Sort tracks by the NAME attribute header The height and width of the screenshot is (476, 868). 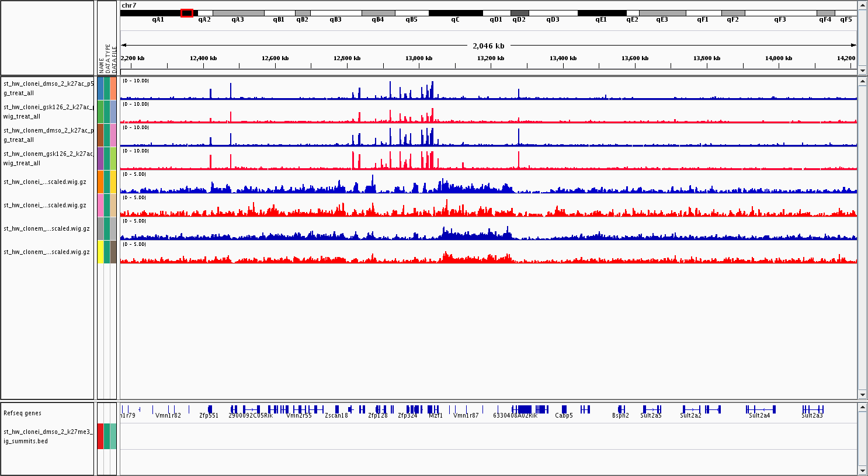coord(101,64)
